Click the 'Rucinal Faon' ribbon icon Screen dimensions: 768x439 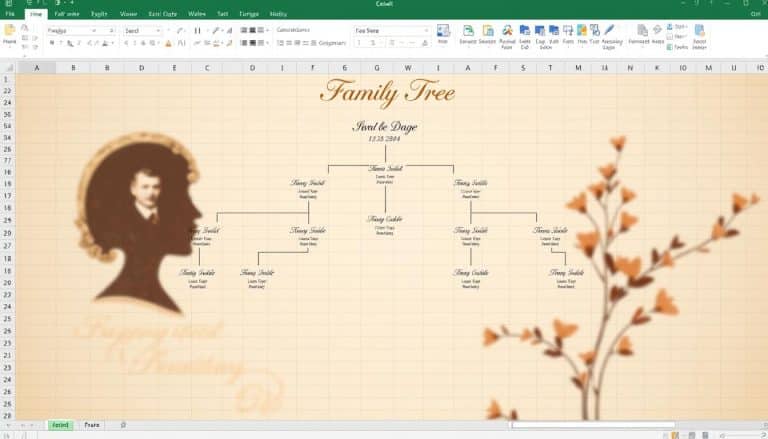pyautogui.click(x=507, y=31)
